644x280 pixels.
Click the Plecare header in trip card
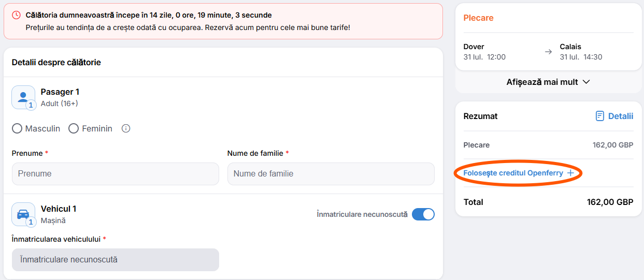tap(478, 18)
